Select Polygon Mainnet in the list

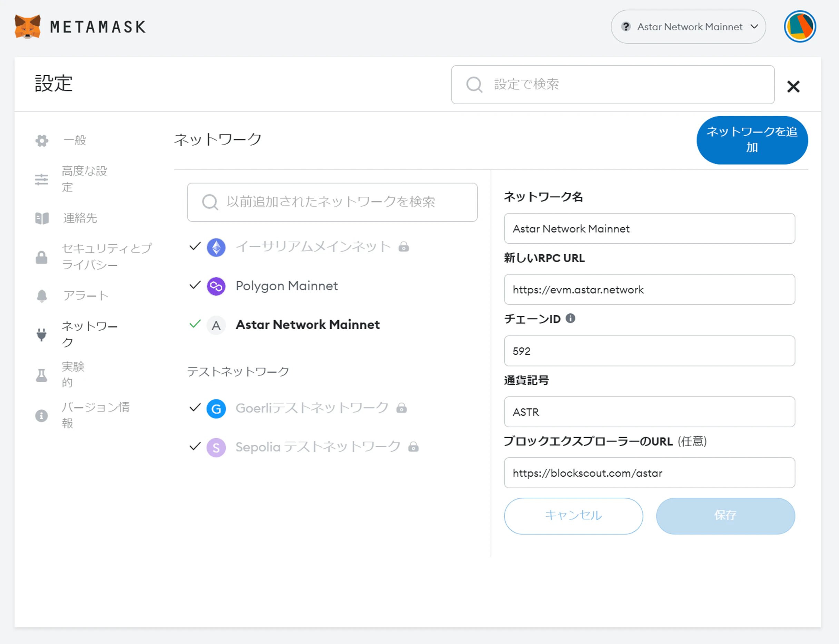(x=287, y=285)
